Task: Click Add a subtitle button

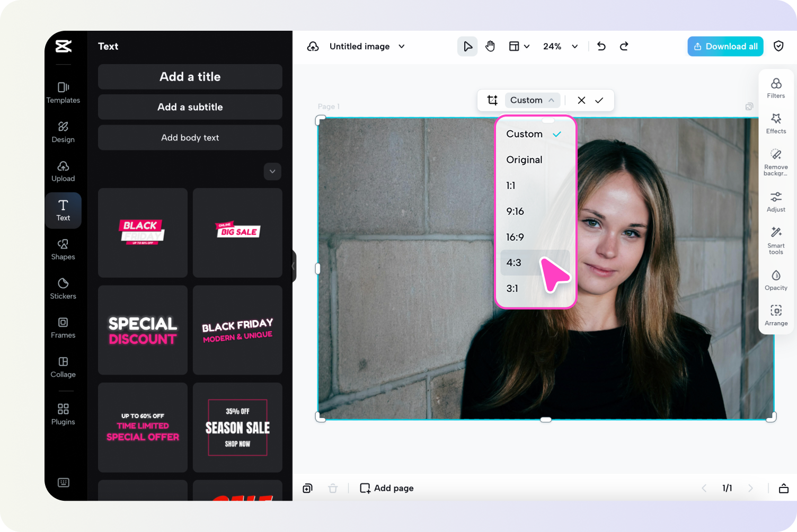Action: pyautogui.click(x=190, y=107)
